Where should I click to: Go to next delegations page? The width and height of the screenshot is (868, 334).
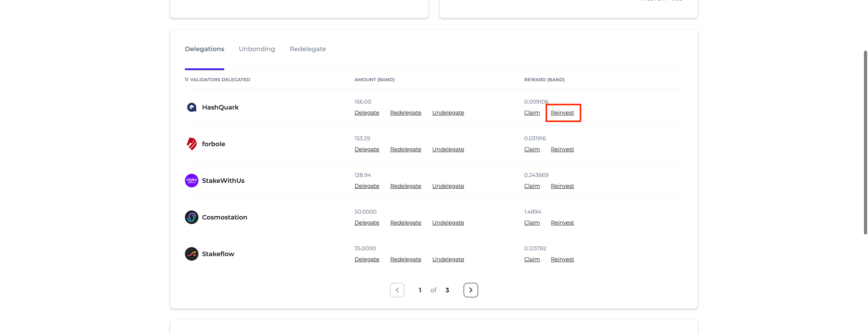tap(471, 290)
